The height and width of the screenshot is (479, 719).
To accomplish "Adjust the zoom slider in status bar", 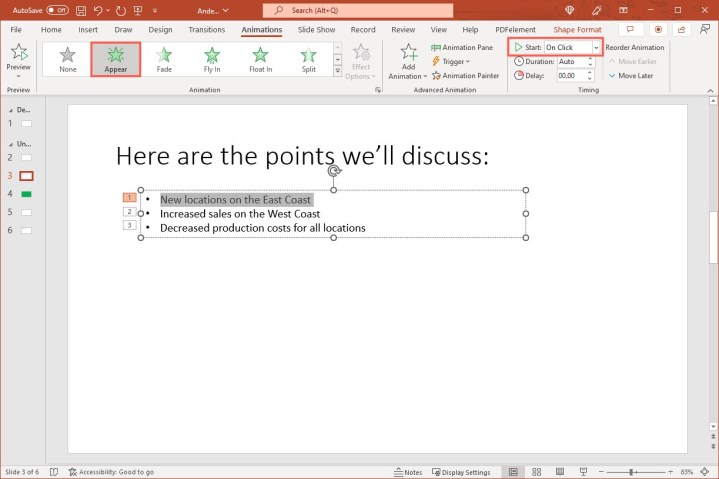I will click(631, 472).
